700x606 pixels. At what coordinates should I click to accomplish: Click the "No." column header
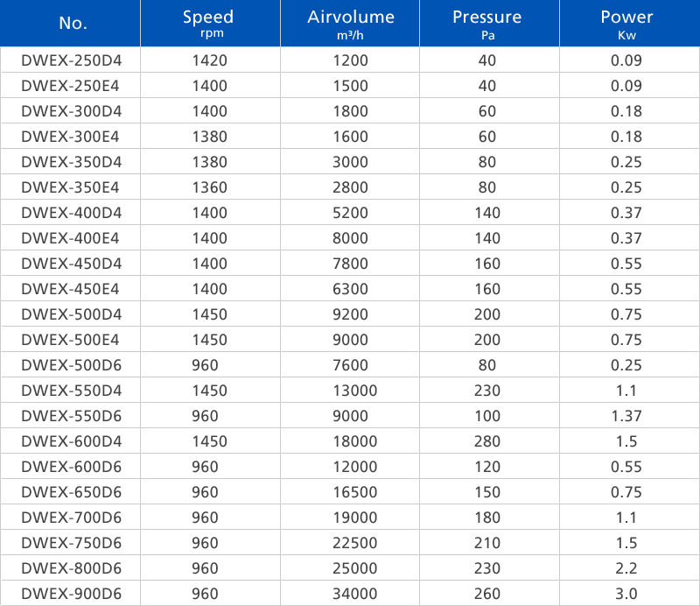[73, 24]
